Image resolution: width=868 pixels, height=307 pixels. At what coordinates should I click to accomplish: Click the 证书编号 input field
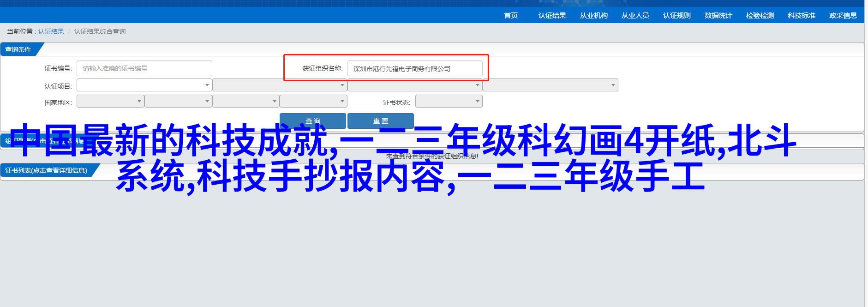[144, 68]
